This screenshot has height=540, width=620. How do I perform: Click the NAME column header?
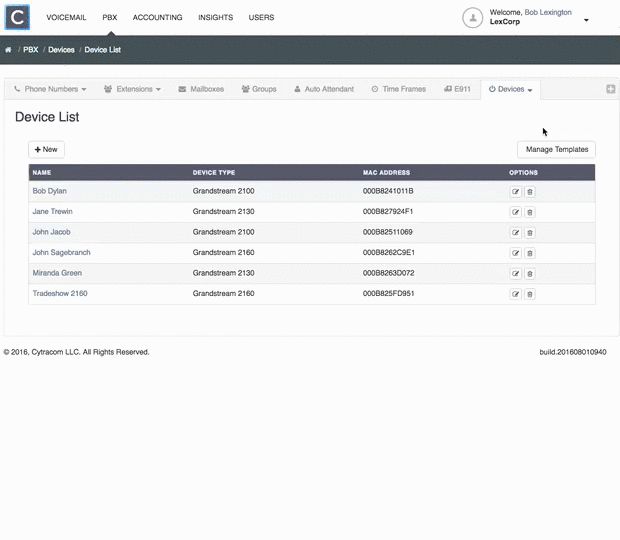click(42, 173)
